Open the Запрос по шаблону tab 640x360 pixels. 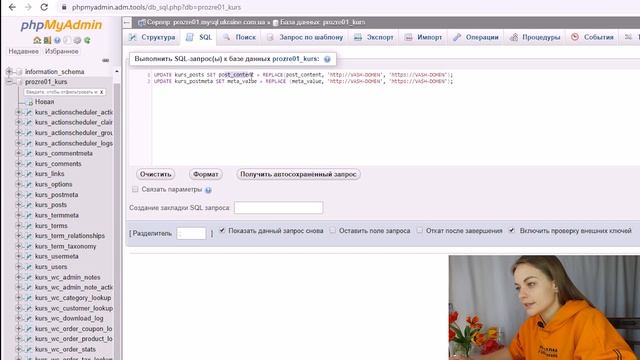coord(305,37)
